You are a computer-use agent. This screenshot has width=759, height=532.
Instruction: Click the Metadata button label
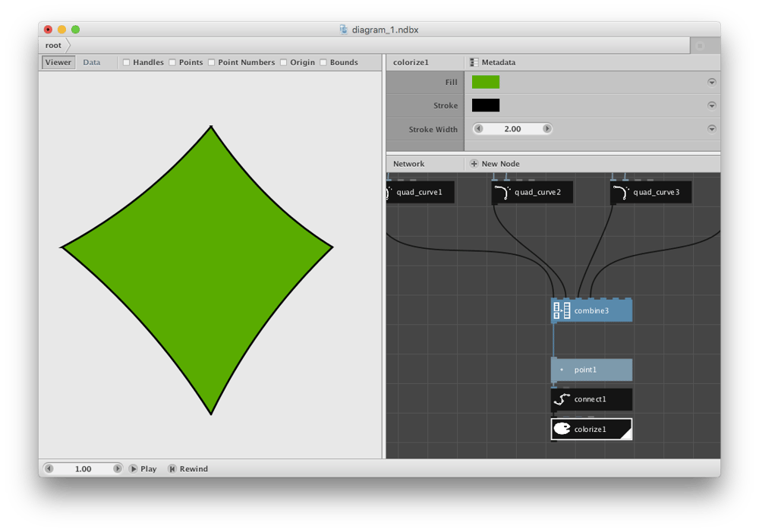coord(499,62)
